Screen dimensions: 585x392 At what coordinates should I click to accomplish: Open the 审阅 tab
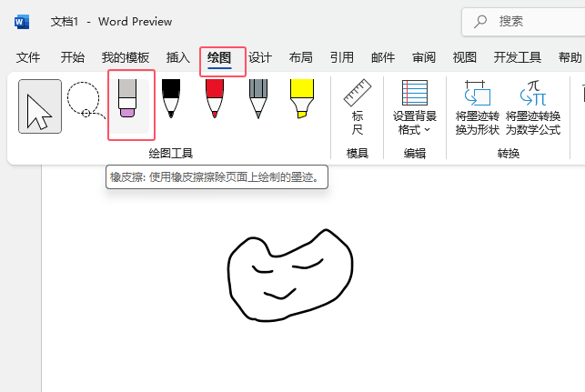coord(424,57)
